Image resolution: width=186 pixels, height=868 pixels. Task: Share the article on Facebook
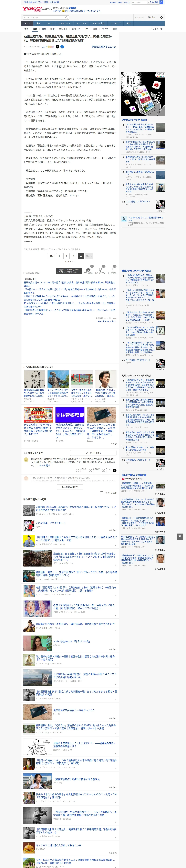[x=62, y=47]
